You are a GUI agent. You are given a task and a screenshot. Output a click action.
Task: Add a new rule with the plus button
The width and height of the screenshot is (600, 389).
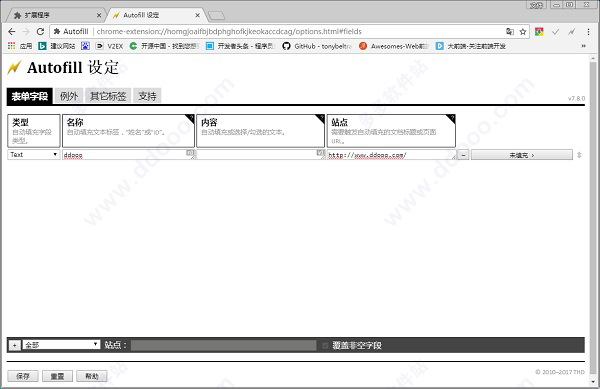pyautogui.click(x=15, y=345)
